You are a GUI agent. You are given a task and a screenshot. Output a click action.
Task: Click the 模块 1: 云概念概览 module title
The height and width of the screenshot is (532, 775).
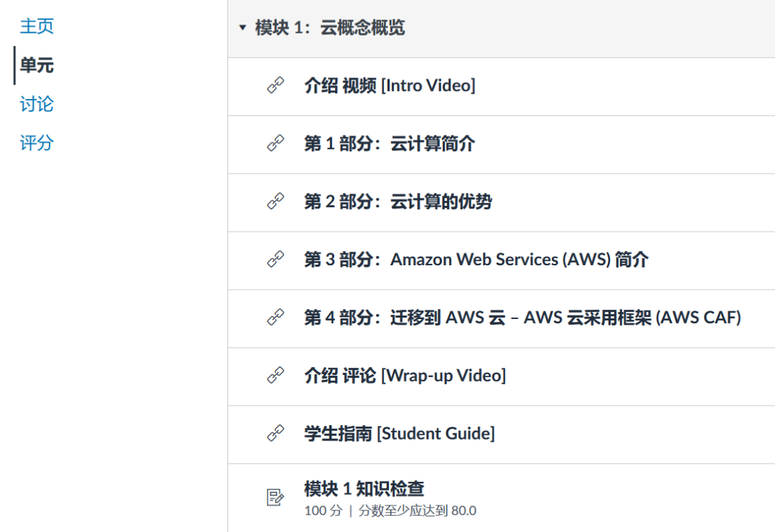330,28
